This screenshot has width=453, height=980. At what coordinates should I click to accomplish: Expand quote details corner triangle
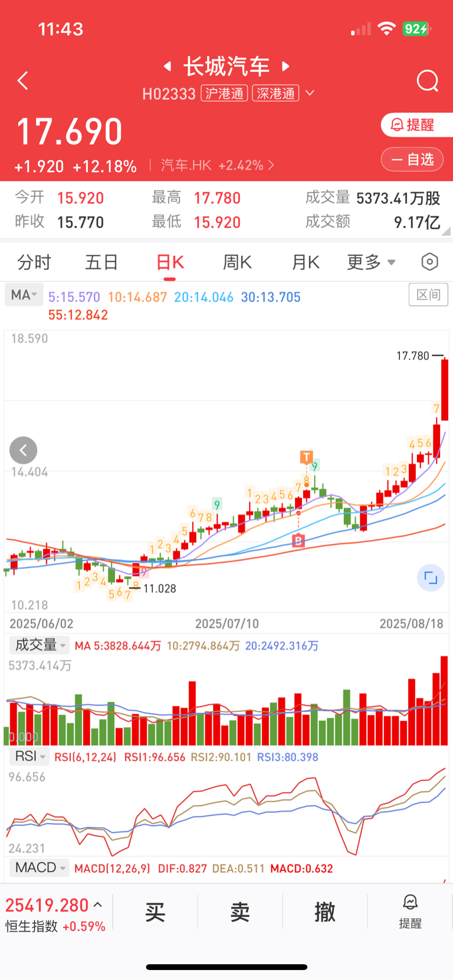point(447,231)
